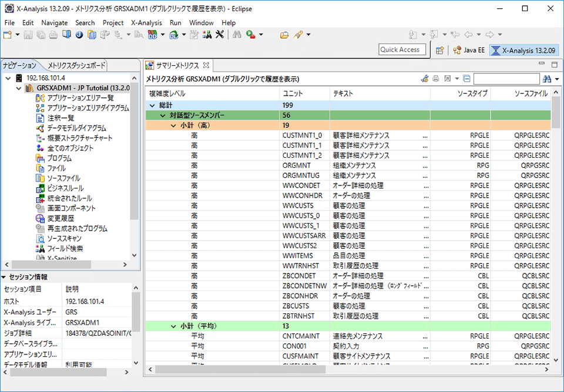The height and width of the screenshot is (392, 564).
Task: Click the Quick Access search field
Action: (402, 49)
